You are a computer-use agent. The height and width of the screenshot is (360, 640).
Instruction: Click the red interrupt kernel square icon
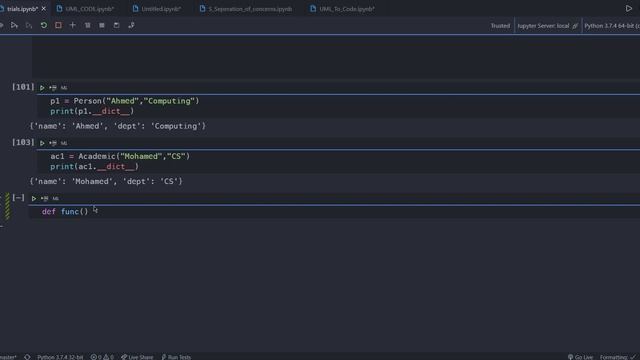pyautogui.click(x=58, y=25)
